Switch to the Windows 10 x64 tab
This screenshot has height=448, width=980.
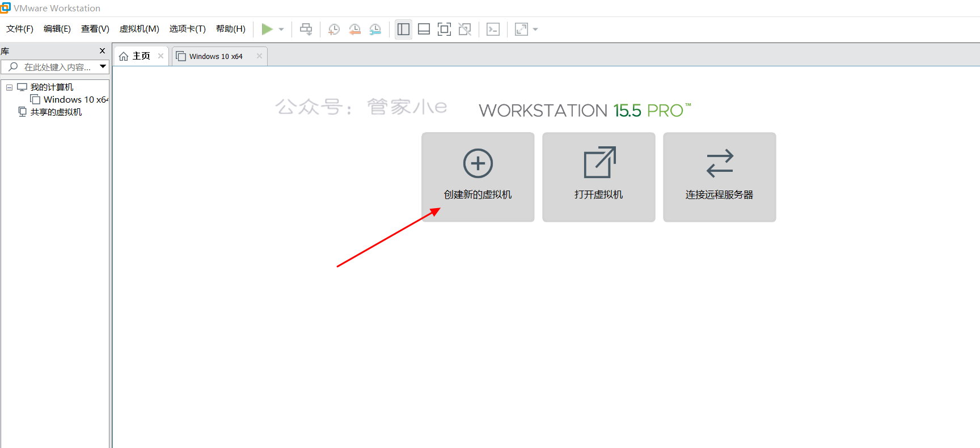coord(219,56)
